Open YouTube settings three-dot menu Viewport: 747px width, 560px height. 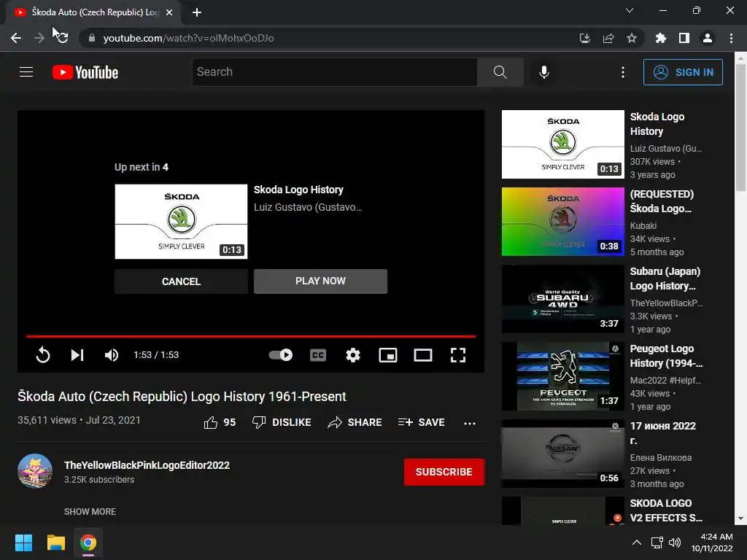tap(623, 72)
